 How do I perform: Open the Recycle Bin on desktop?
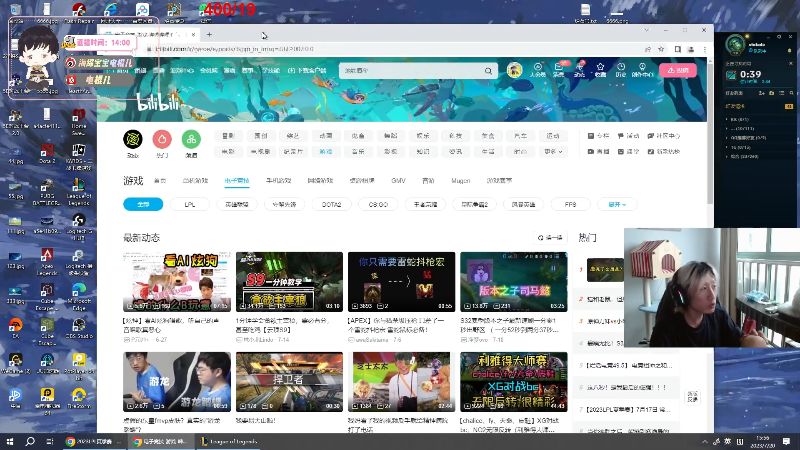[15, 12]
